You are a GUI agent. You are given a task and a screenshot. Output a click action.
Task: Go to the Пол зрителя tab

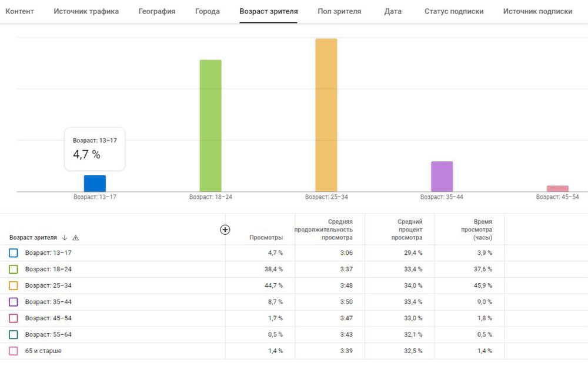(x=339, y=12)
